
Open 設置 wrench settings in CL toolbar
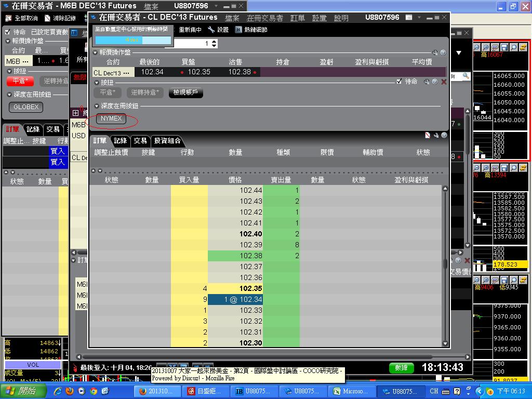tap(219, 30)
